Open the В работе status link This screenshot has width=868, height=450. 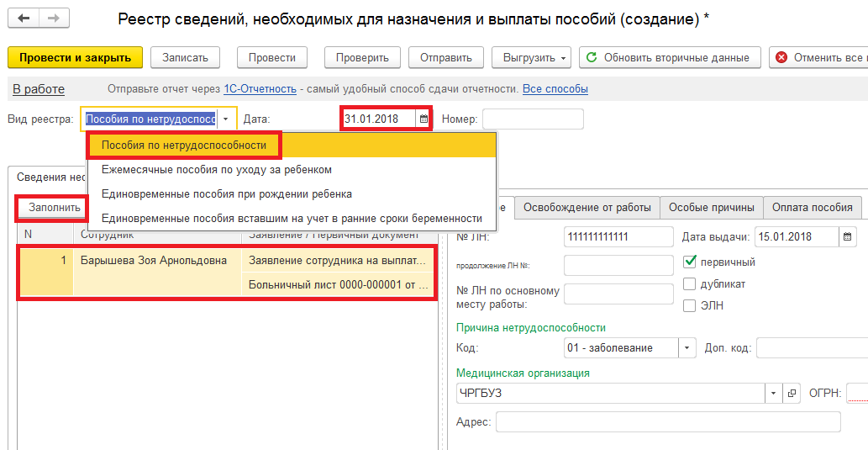point(38,89)
